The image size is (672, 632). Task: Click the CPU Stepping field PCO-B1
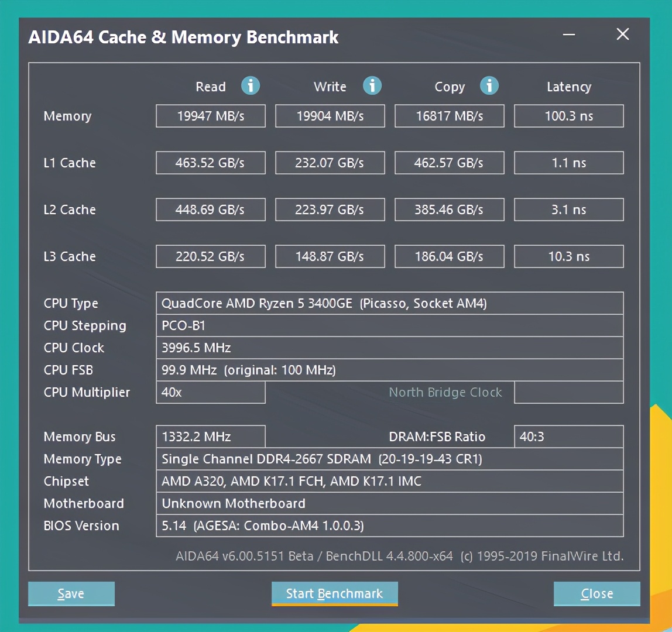point(390,325)
